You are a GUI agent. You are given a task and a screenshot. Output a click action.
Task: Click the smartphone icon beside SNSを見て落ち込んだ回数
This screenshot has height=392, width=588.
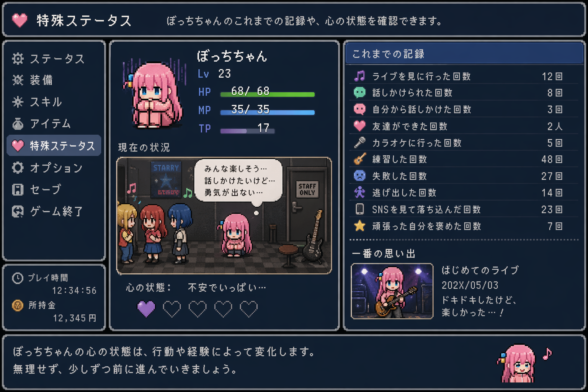(x=359, y=209)
